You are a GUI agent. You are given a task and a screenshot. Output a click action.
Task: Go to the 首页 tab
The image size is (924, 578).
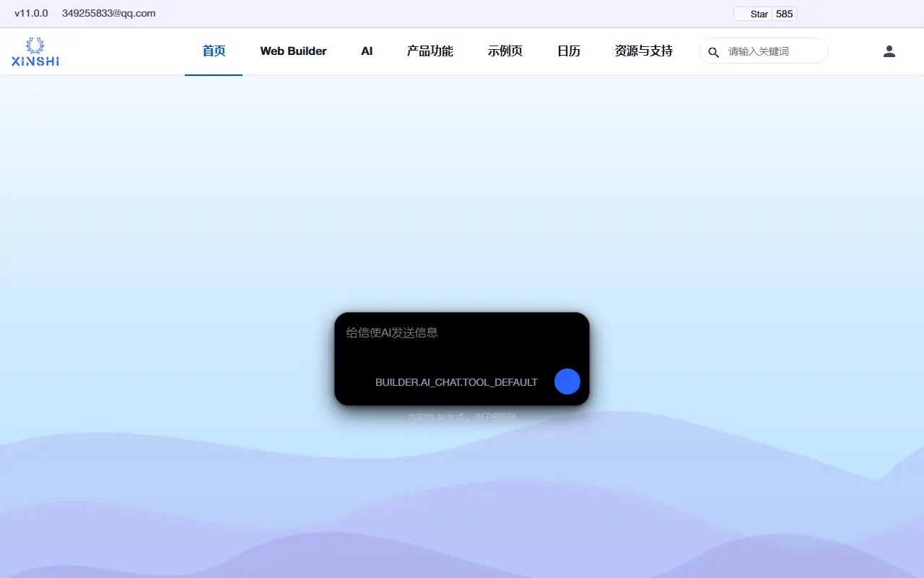click(214, 51)
